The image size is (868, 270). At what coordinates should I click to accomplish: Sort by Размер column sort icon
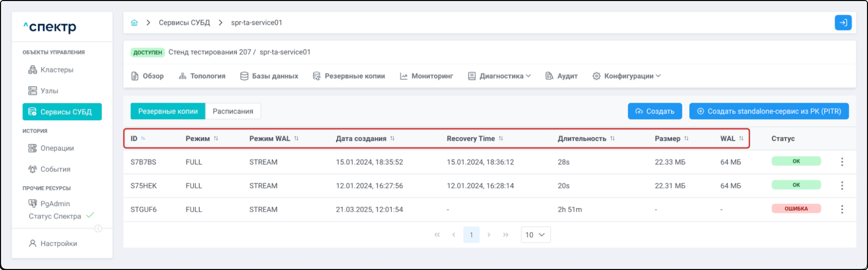pos(686,139)
